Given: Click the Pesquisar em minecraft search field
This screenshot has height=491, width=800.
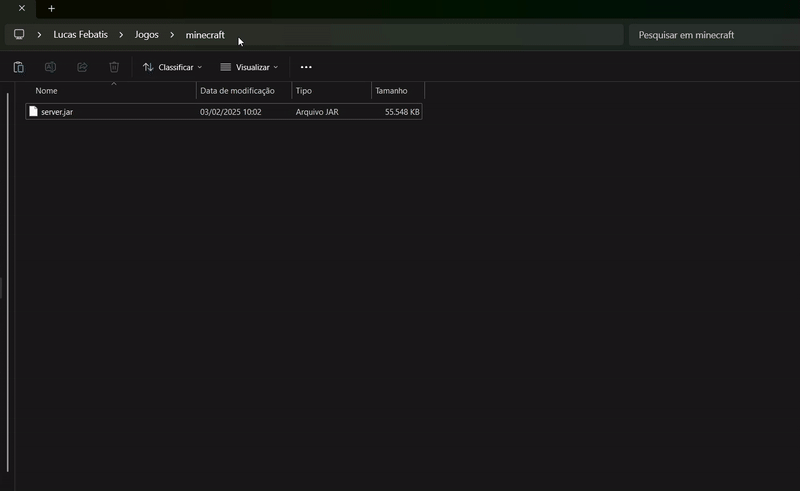Looking at the screenshot, I should (x=714, y=35).
